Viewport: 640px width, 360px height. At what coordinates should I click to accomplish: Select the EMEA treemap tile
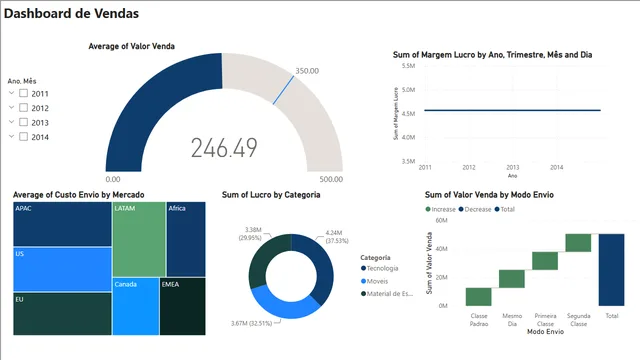[x=183, y=307]
